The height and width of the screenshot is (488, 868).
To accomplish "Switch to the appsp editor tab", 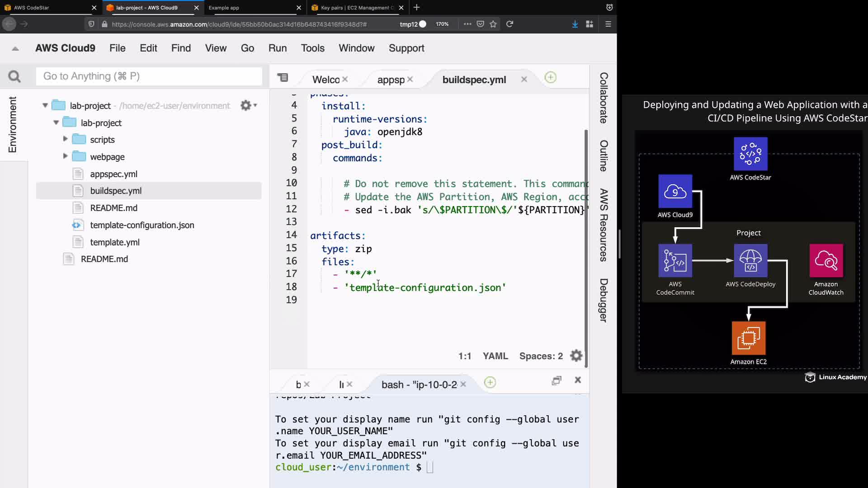I will 391,80.
